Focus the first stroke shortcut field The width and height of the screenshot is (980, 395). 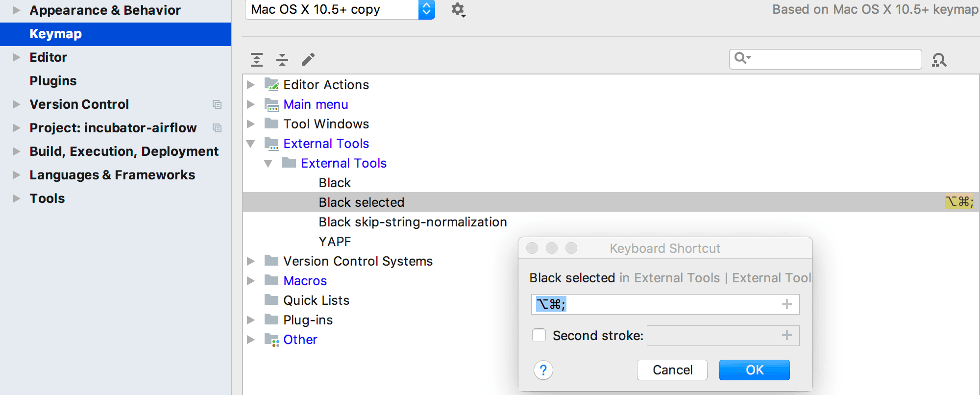point(665,304)
